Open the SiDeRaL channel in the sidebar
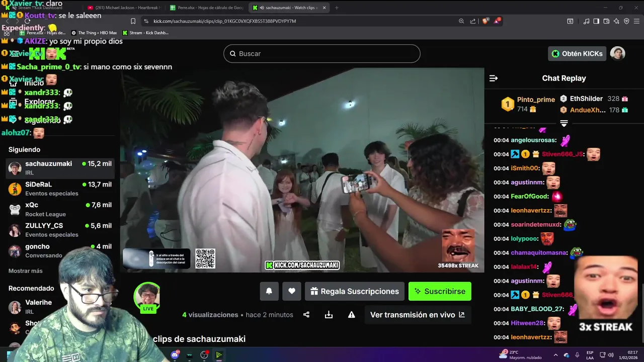Screen dimensions: 644x362 [x=60, y=189]
